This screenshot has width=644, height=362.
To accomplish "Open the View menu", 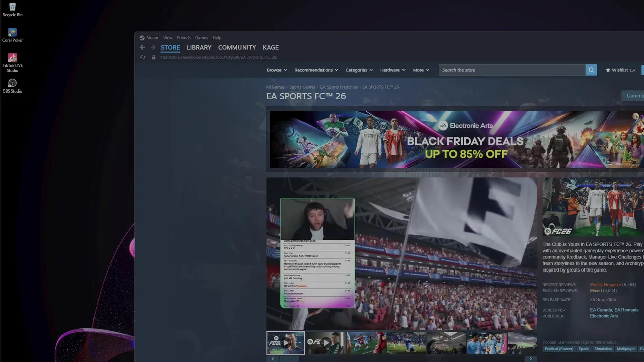I will (x=168, y=38).
